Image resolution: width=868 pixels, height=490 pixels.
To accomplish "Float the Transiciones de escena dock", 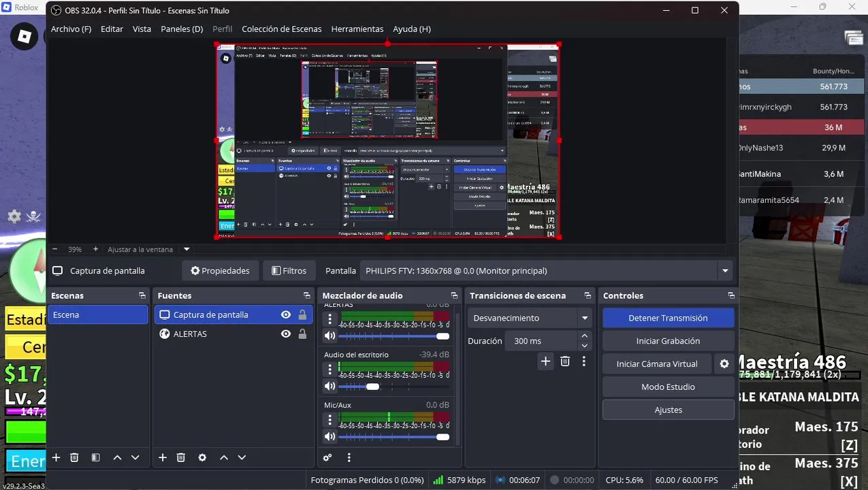I will pyautogui.click(x=588, y=295).
